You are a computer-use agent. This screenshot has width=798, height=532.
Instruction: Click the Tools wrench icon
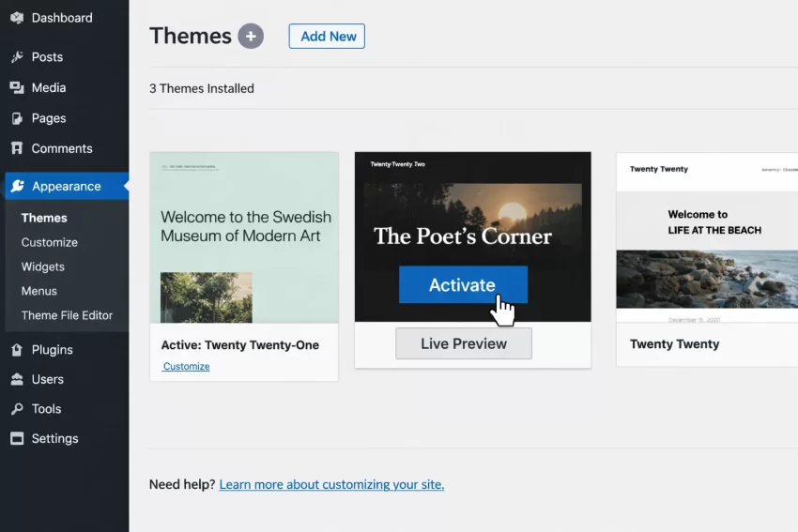click(x=17, y=409)
